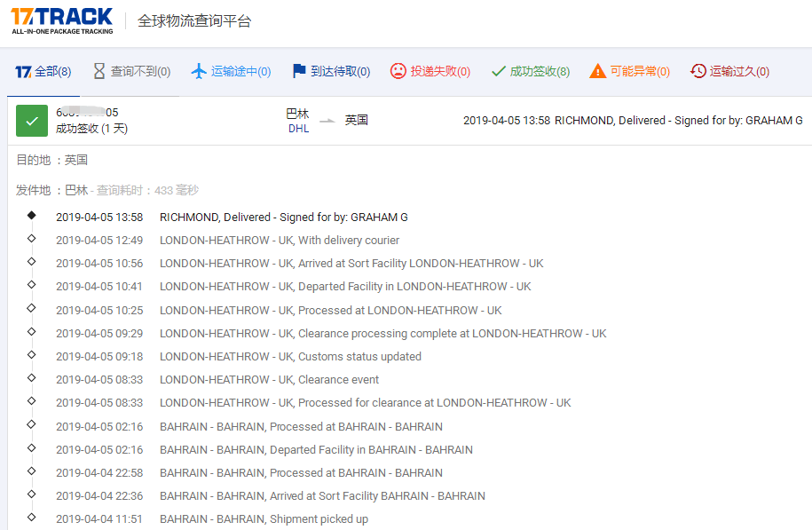Click the flag icon beside 到达待取

point(298,70)
